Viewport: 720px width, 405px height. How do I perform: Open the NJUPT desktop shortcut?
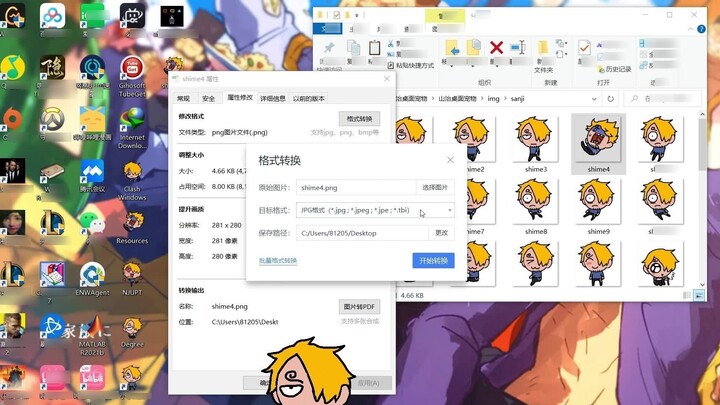tap(132, 279)
